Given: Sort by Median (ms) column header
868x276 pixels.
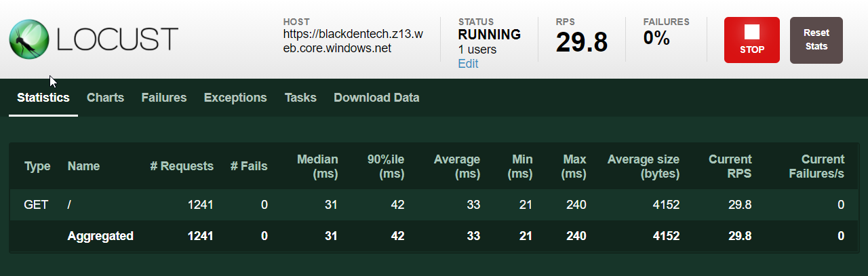Looking at the screenshot, I should tap(317, 167).
